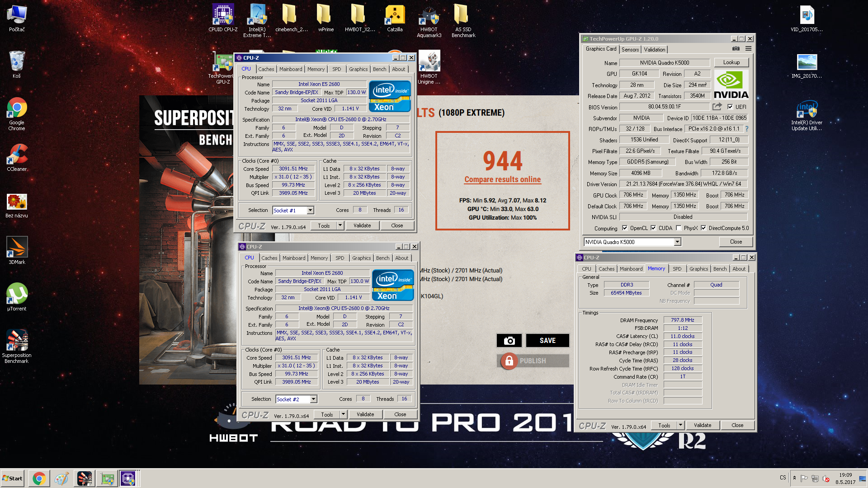
Task: Click the Superposition screenshot camera button
Action: [x=509, y=340]
